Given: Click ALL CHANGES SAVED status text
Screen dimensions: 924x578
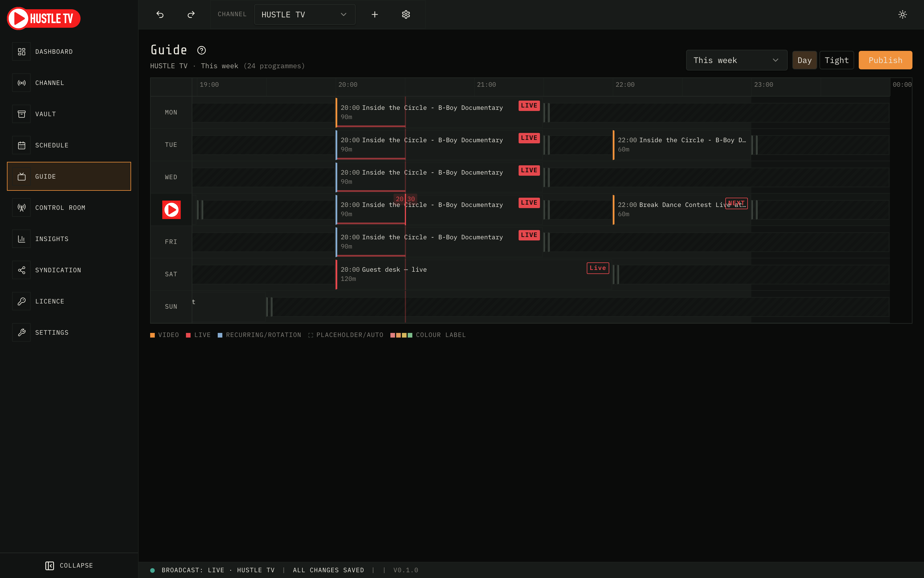Looking at the screenshot, I should point(328,570).
